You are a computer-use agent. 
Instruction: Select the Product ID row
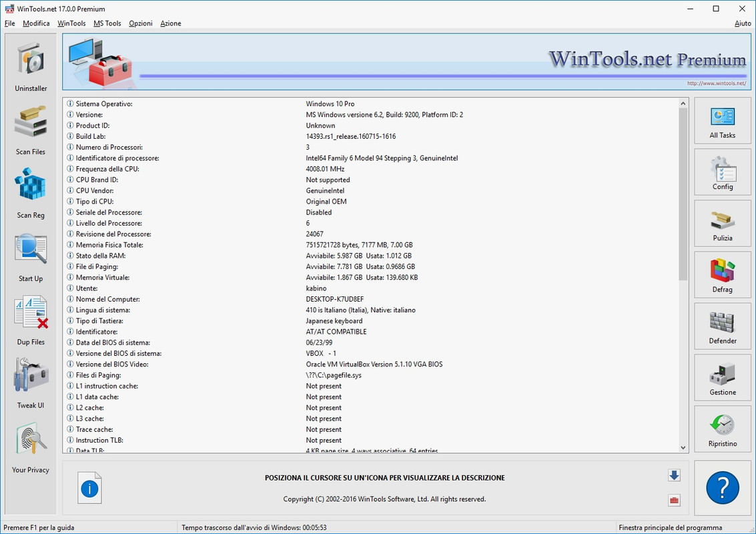(x=370, y=125)
